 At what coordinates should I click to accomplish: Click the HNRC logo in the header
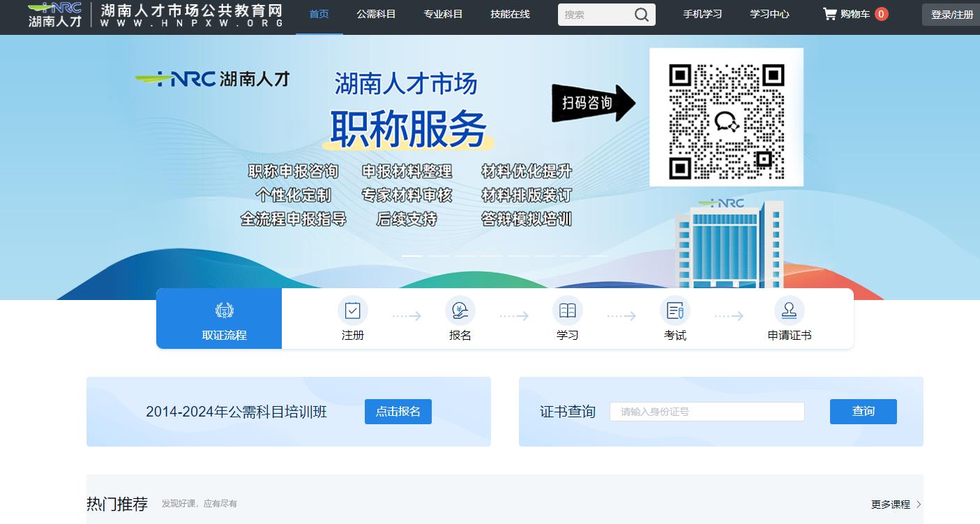(x=55, y=15)
